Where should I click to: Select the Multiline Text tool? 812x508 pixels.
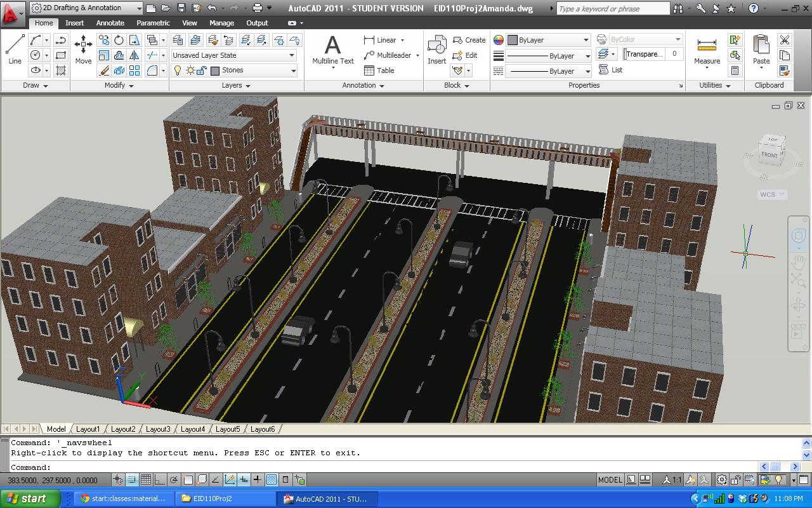332,50
